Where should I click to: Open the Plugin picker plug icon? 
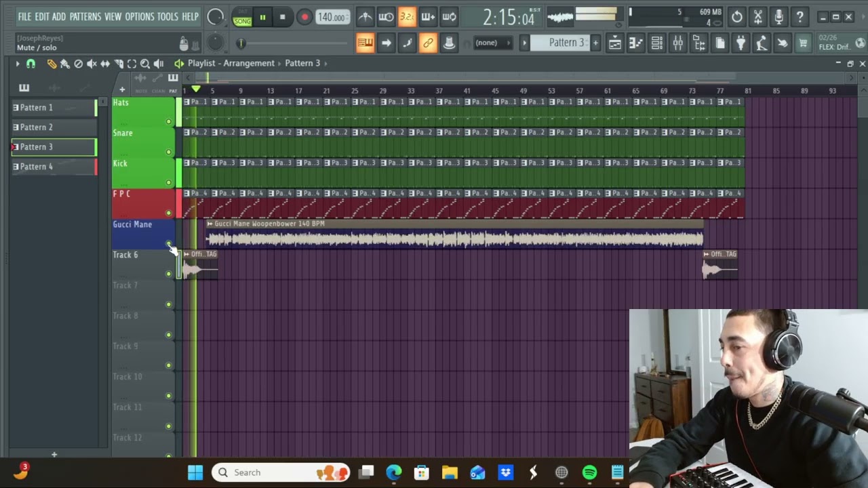pos(741,43)
